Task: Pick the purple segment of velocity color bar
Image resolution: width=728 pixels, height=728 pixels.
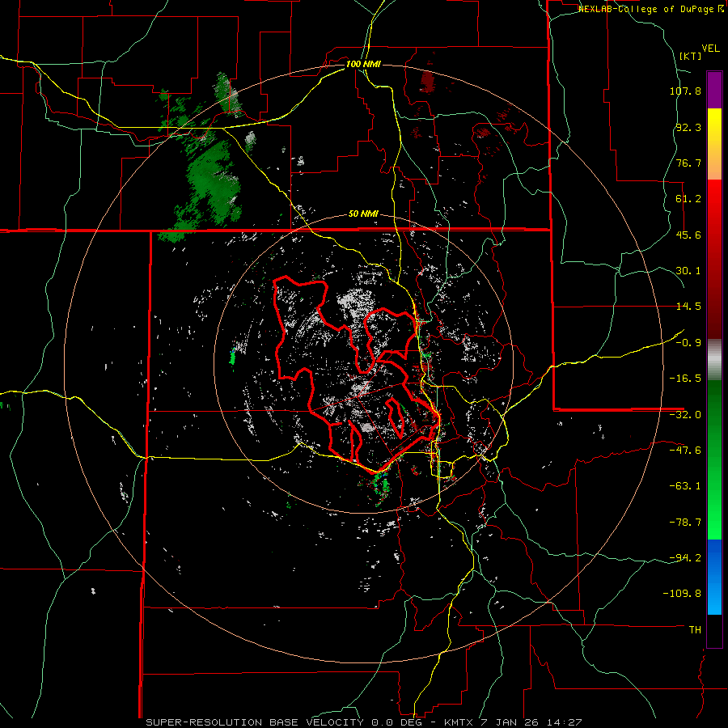Action: point(714,90)
